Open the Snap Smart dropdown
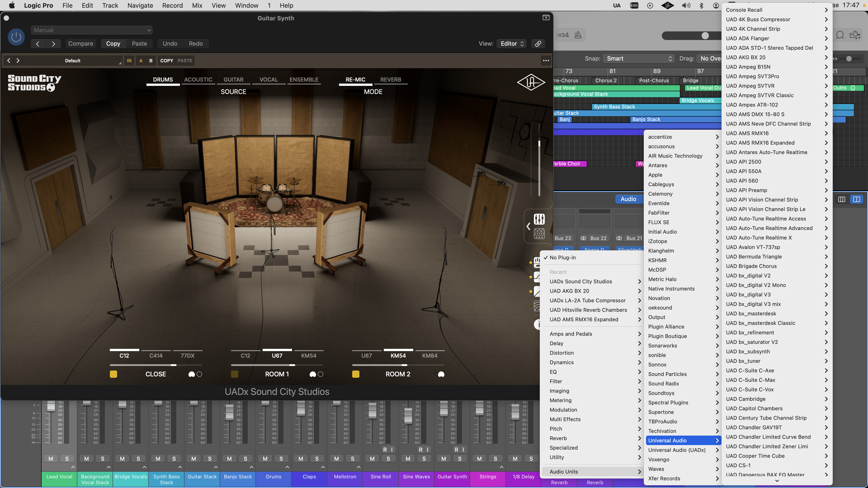This screenshot has height=488, width=868. click(639, 59)
